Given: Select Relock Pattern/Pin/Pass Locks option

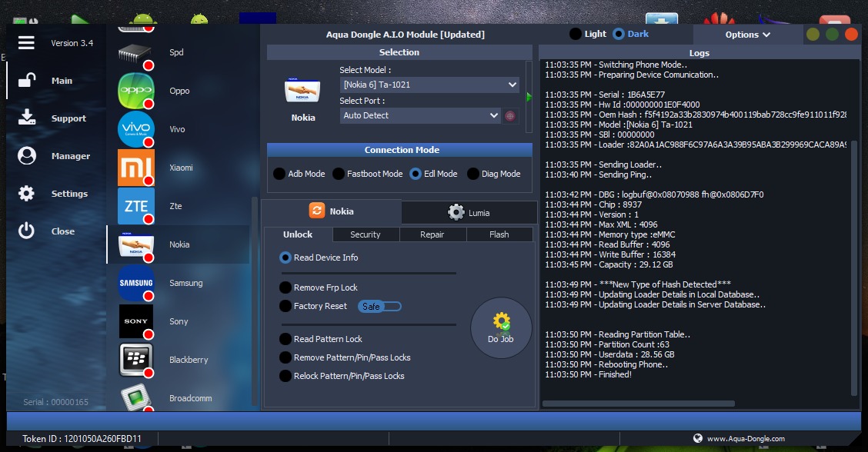Looking at the screenshot, I should 342,376.
